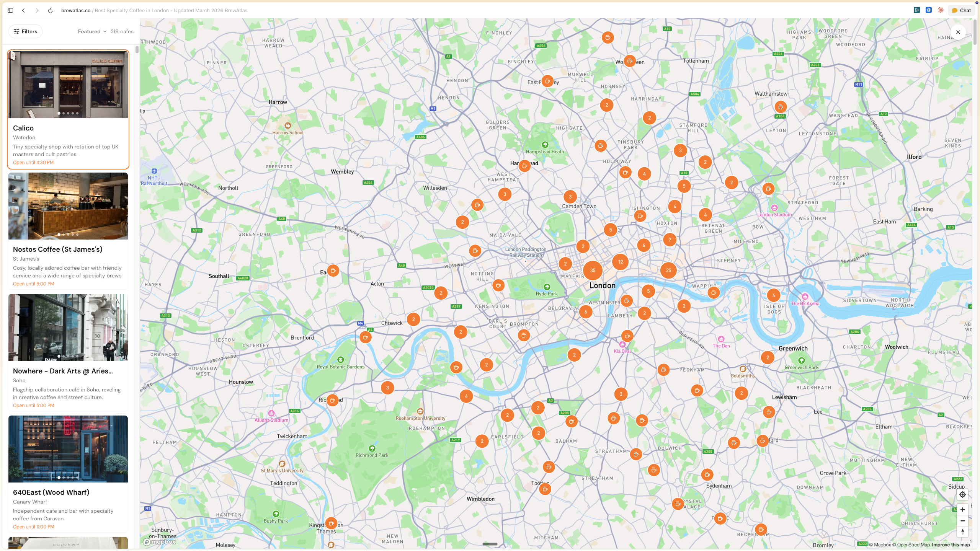Open Nostos Coffee (St James's) listing
The image size is (980, 551).
[58, 249]
